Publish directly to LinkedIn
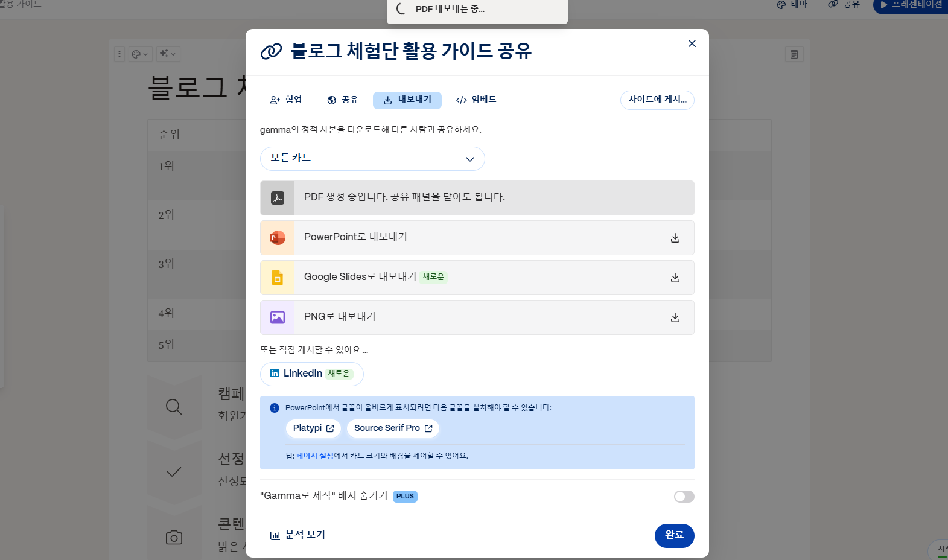This screenshot has width=948, height=560. click(311, 374)
